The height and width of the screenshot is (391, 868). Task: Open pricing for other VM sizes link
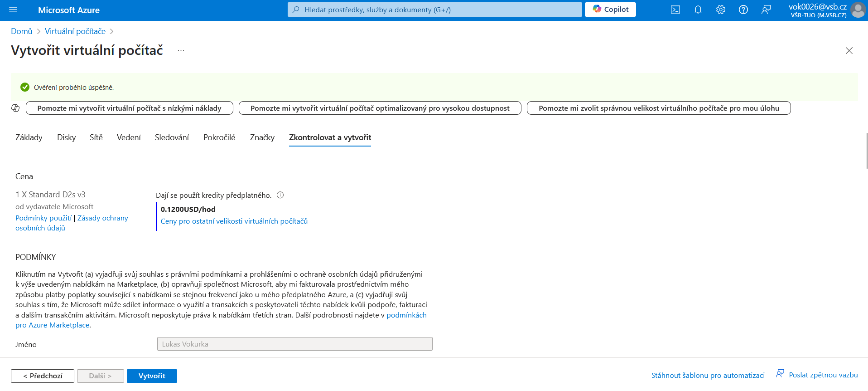(234, 221)
